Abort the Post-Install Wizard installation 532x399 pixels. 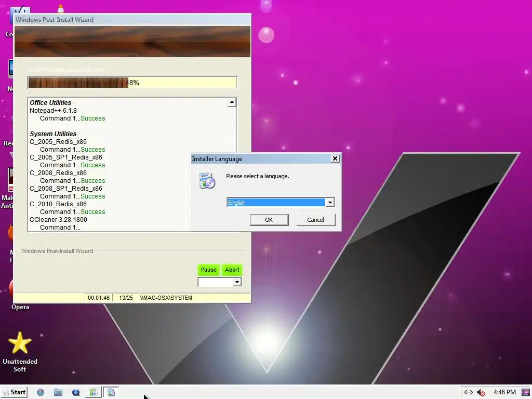tap(232, 270)
